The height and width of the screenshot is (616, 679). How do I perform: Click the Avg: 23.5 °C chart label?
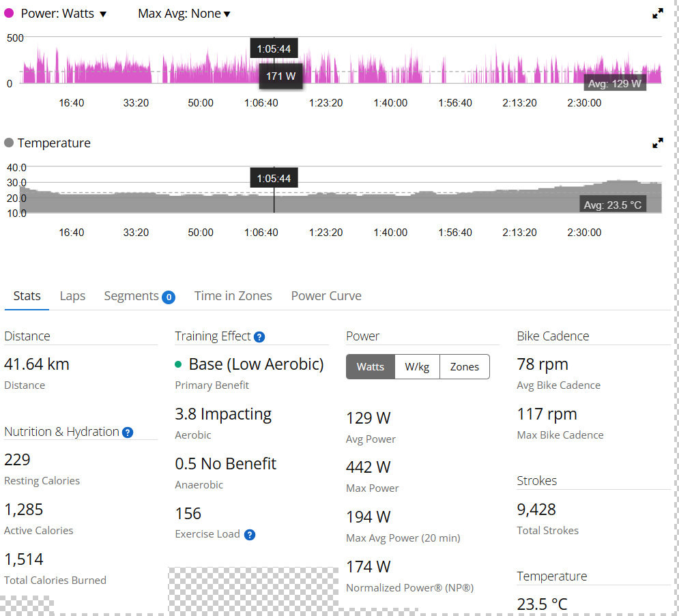[x=612, y=205]
